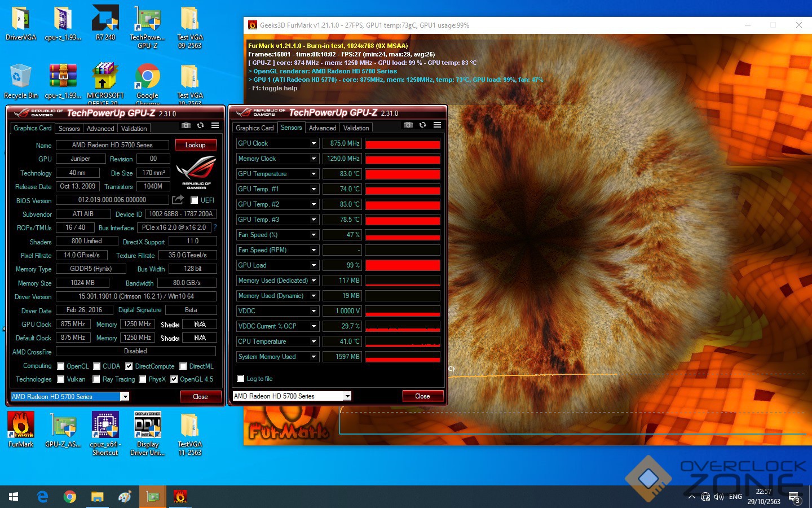The width and height of the screenshot is (812, 508).
Task: Open Display Driver Uninstaller desktop icon
Action: (147, 429)
